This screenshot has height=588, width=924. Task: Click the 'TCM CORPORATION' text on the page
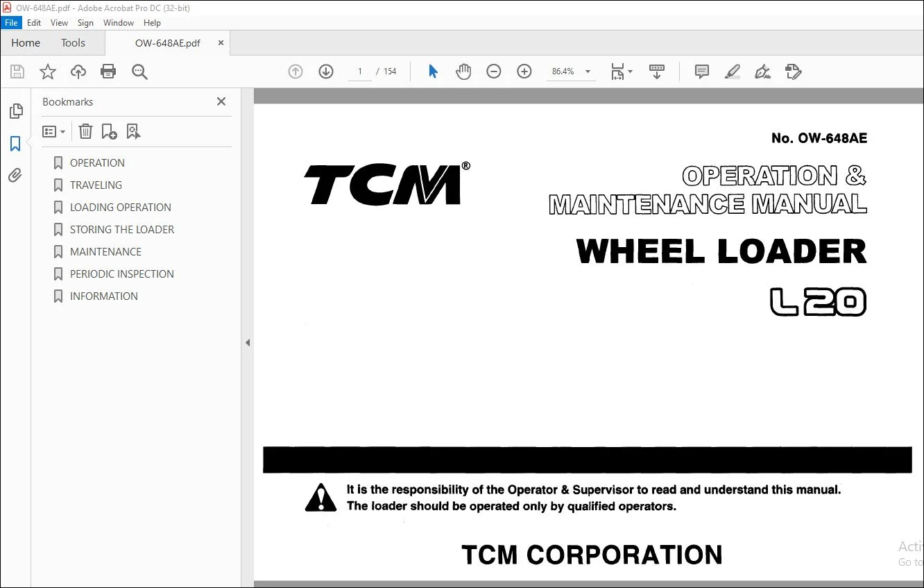pyautogui.click(x=592, y=555)
